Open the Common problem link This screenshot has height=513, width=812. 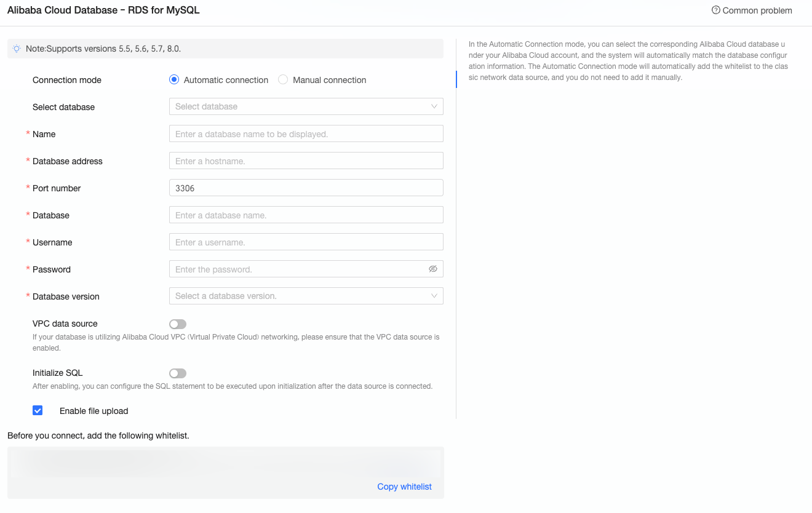(x=757, y=10)
